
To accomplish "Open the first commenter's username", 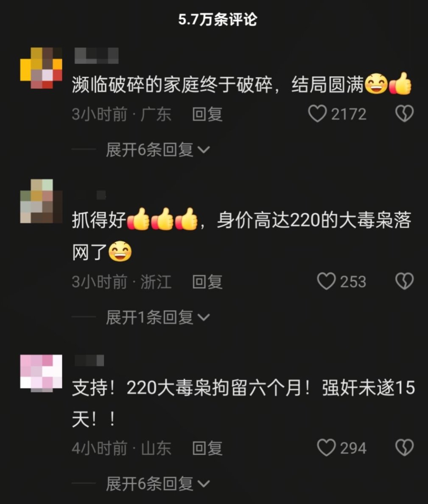I will [x=96, y=56].
